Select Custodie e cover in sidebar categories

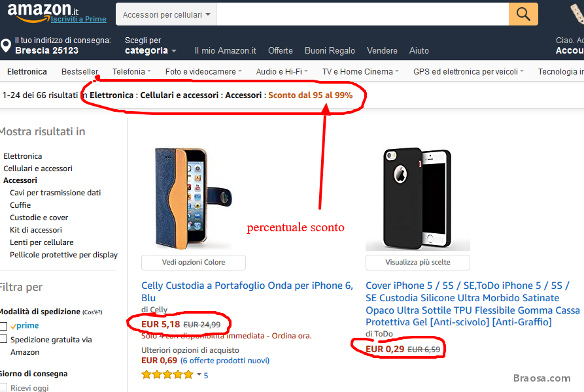tap(39, 218)
